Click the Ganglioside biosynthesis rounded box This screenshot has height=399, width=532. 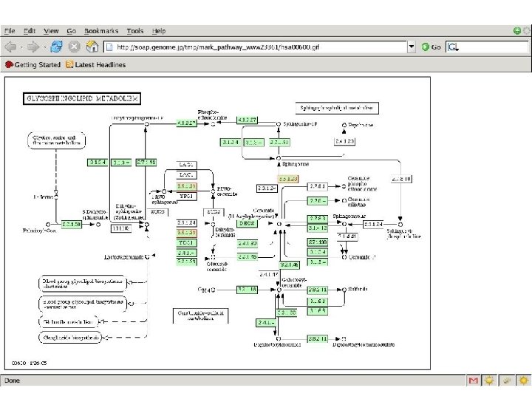[70, 338]
